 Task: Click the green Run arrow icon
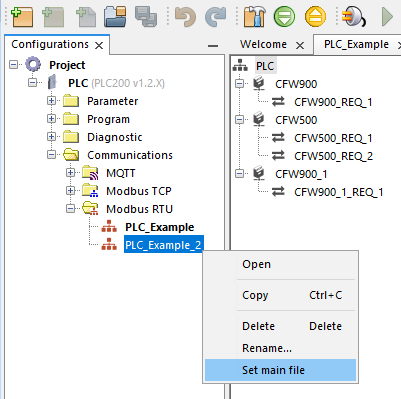387,16
